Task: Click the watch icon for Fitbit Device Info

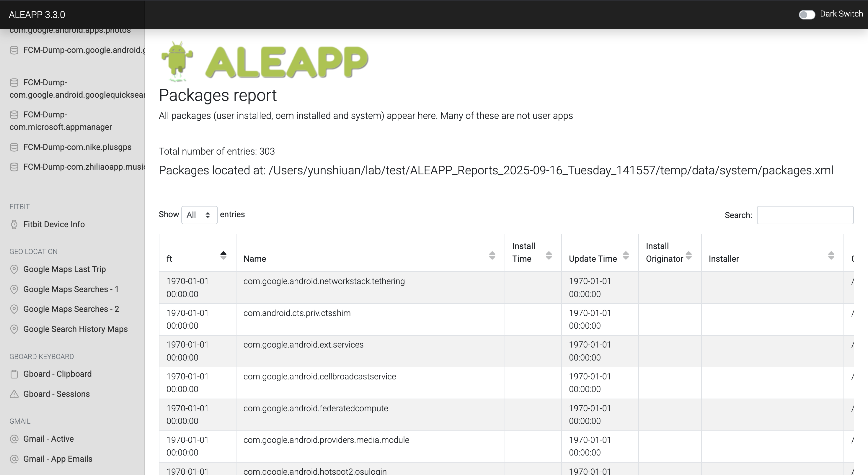Action: click(14, 225)
